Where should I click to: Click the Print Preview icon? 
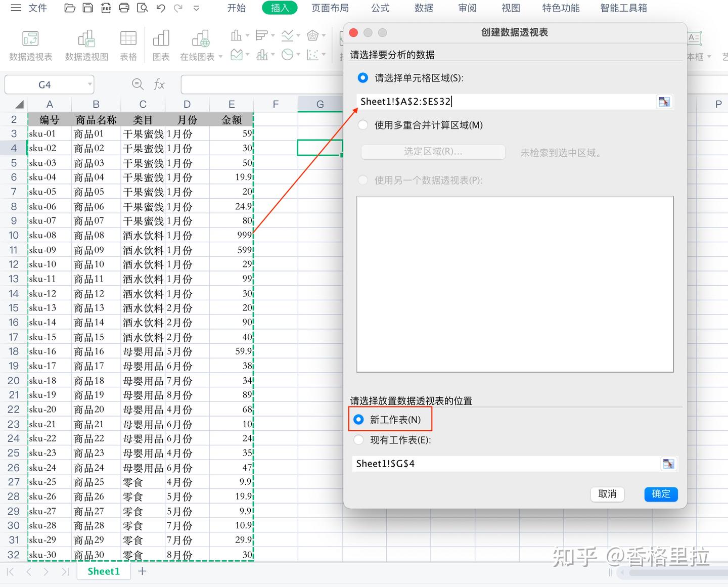[x=143, y=8]
